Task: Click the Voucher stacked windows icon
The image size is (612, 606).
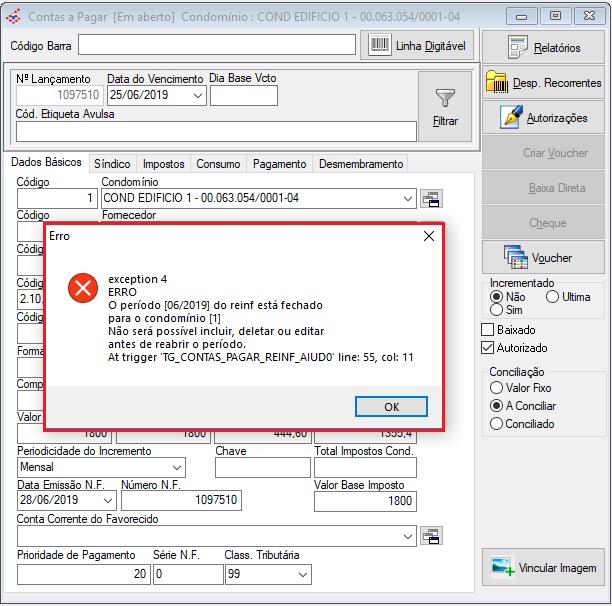Action: click(x=516, y=257)
